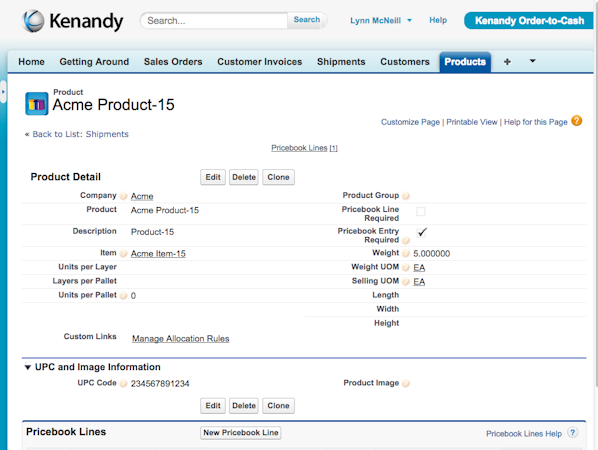Click help icon beside Pricebook Entry Required

click(406, 240)
